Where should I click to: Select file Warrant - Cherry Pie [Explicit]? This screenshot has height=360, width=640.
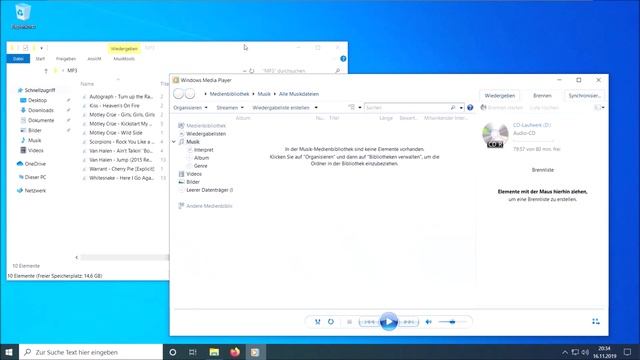coord(122,169)
